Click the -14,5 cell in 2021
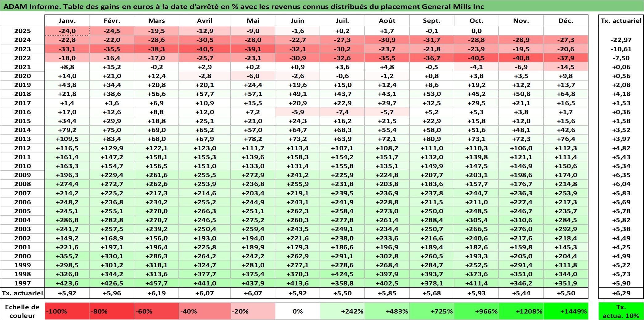Screen dimensions: 644x320 [566, 67]
